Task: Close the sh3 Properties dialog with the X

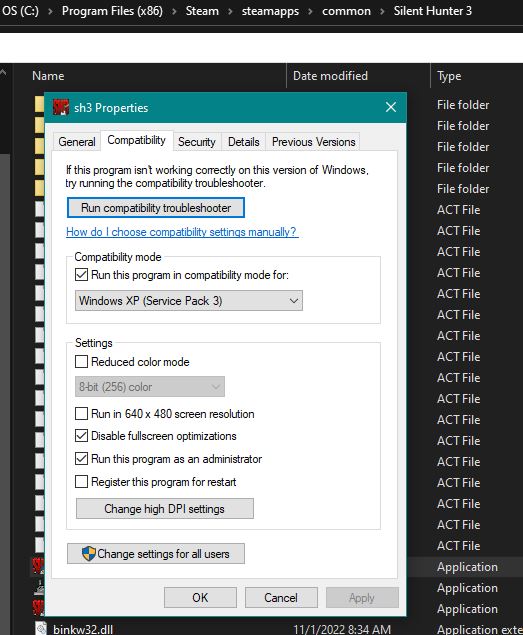Action: coord(391,107)
